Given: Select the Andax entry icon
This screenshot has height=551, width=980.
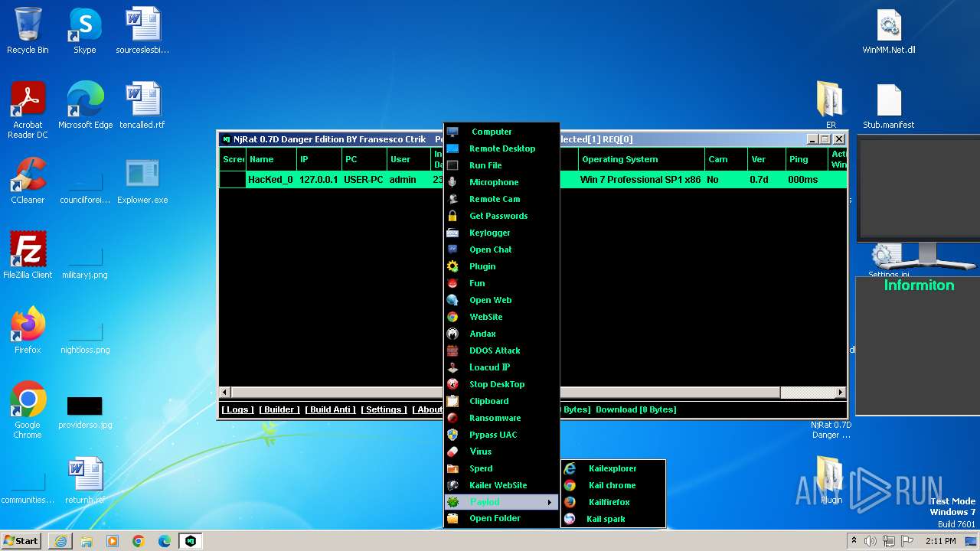Looking at the screenshot, I should pos(452,334).
